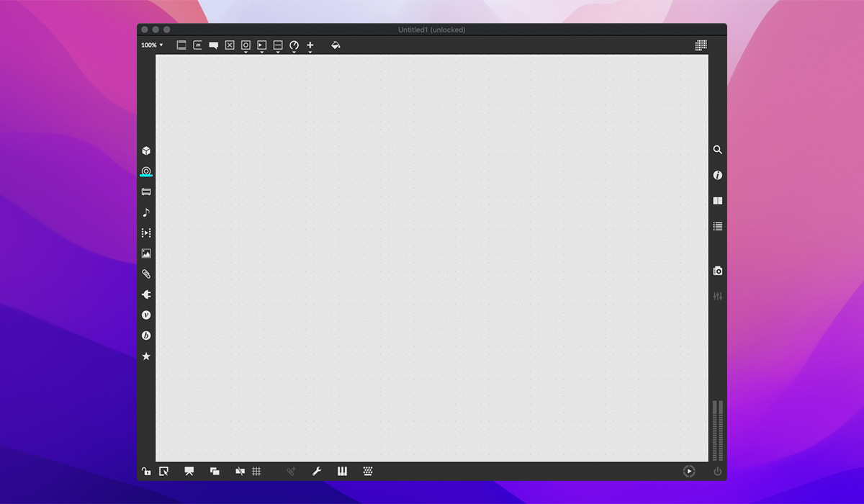Switch to the Snippets paperclip tab on the left
The width and height of the screenshot is (864, 504).
pos(146,274)
